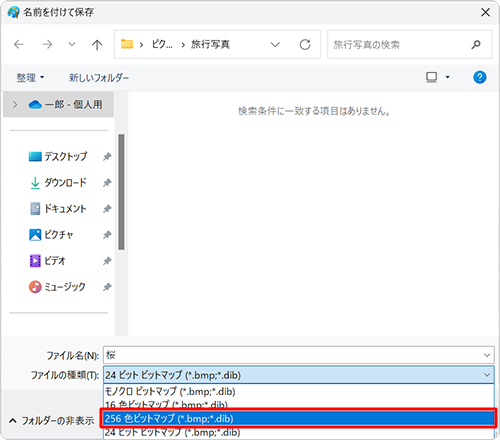Collapse folders via フォルダーの非表示
The height and width of the screenshot is (440, 500).
tap(52, 421)
